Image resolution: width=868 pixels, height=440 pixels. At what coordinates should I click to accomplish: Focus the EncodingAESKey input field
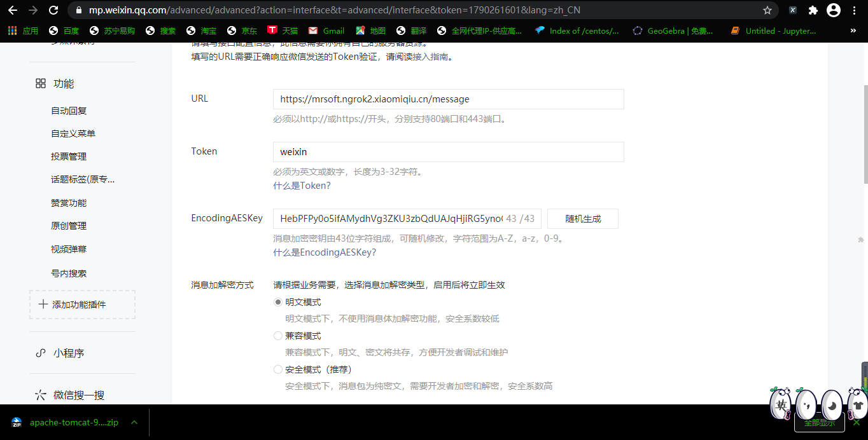click(x=407, y=219)
